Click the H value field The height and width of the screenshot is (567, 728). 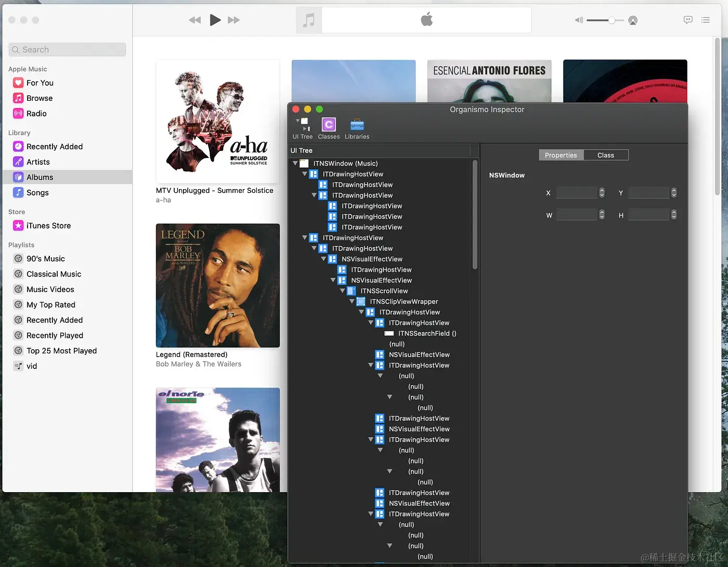pyautogui.click(x=649, y=215)
